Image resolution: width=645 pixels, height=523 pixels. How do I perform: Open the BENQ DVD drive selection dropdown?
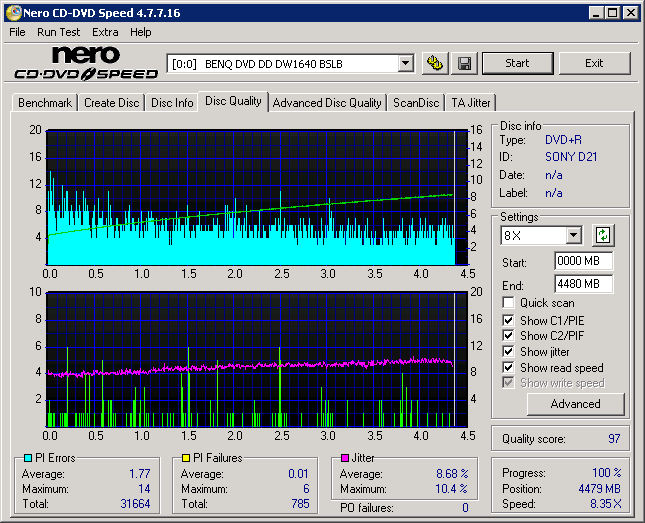[x=405, y=64]
